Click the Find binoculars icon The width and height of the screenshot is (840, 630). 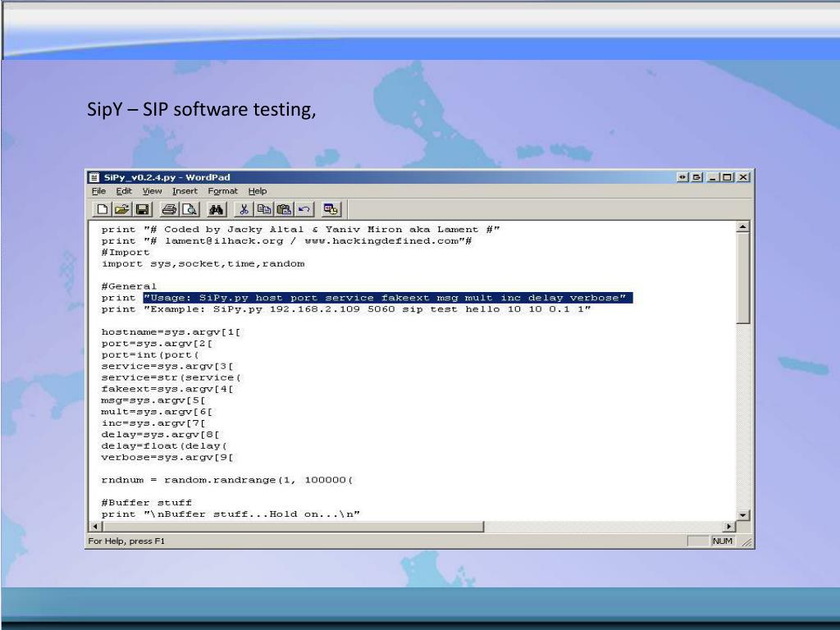(217, 209)
